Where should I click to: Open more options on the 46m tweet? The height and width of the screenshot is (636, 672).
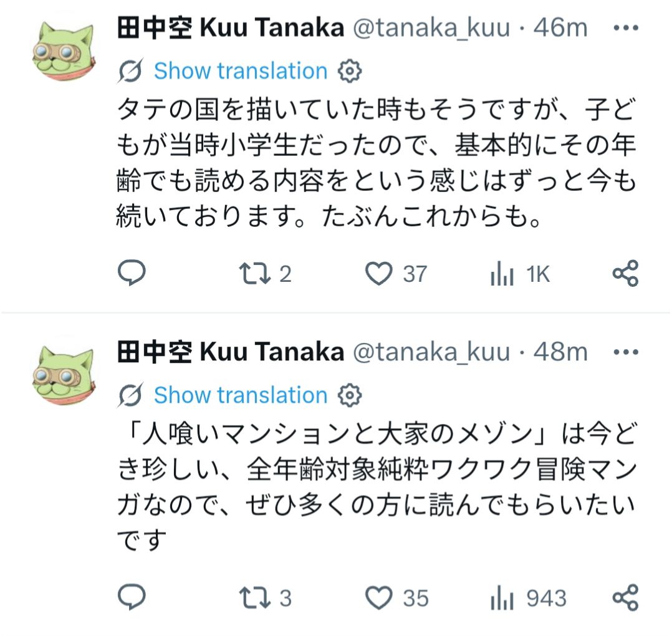626,28
